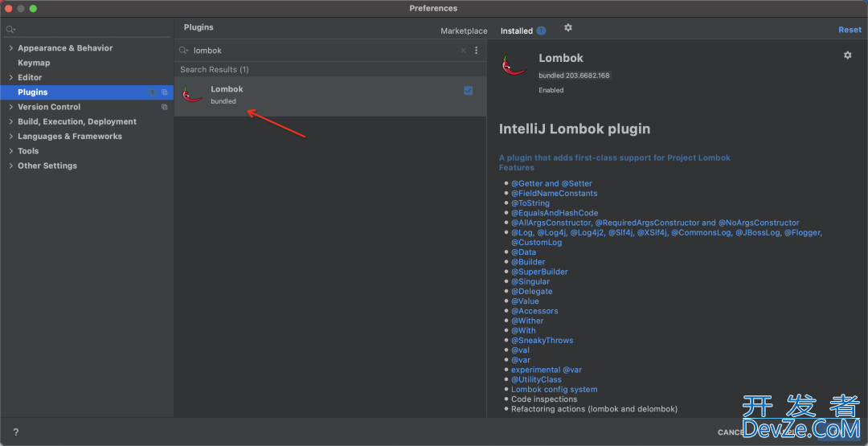Open the @With link
This screenshot has width=868, height=446.
click(x=524, y=331)
